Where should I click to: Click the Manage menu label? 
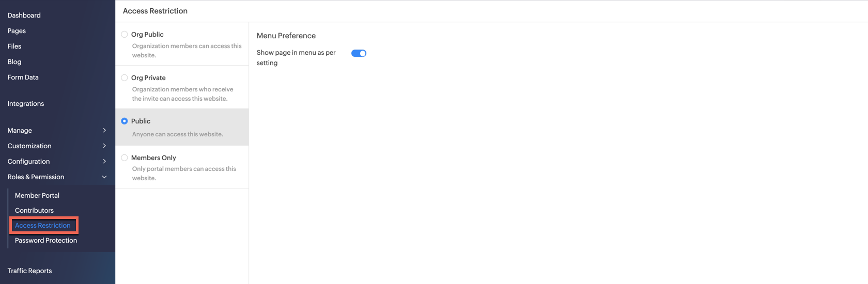(20, 131)
